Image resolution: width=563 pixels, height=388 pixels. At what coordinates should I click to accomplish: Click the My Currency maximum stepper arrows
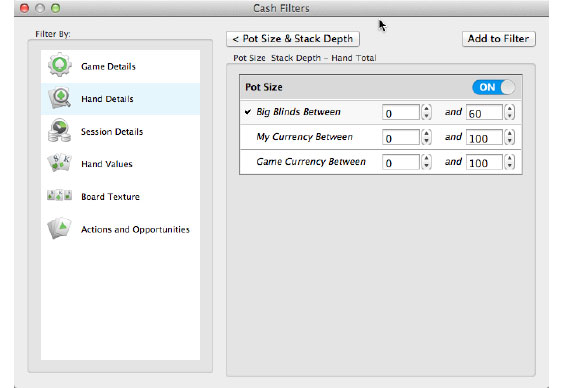510,137
